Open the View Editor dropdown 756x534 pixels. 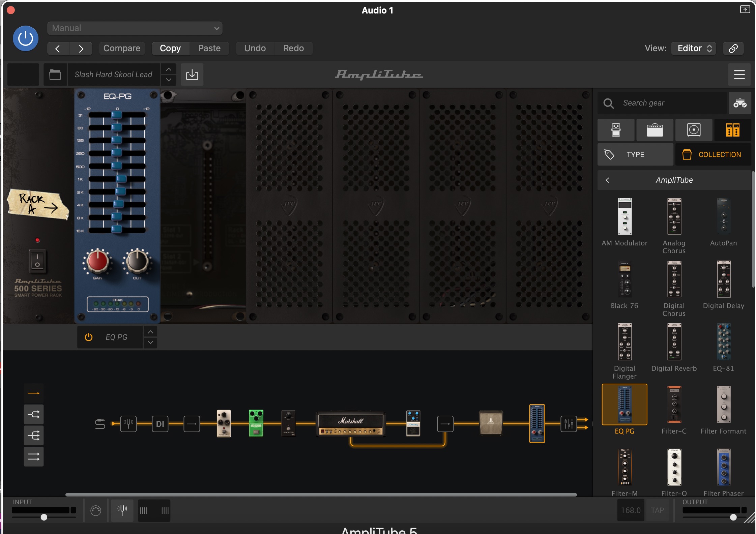(694, 49)
